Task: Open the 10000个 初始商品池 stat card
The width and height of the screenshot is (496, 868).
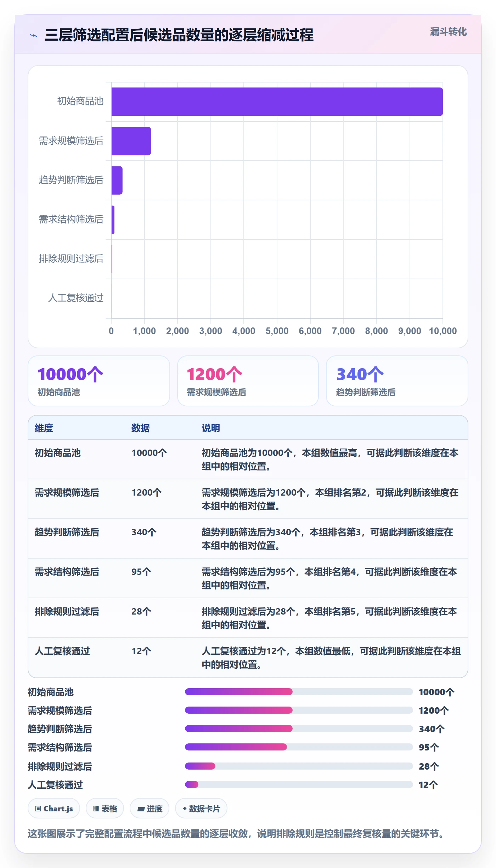Action: point(99,381)
